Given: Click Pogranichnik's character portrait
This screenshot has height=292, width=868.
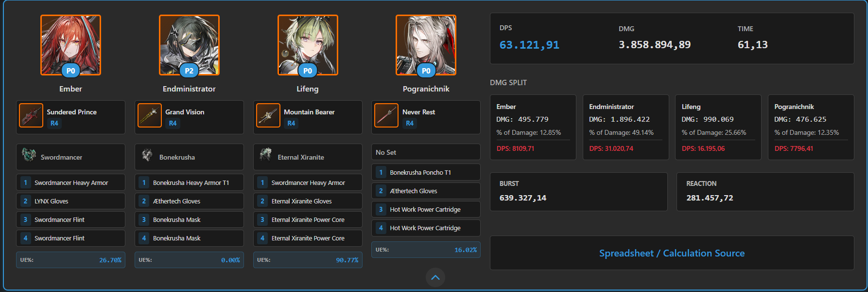Looking at the screenshot, I should (426, 45).
